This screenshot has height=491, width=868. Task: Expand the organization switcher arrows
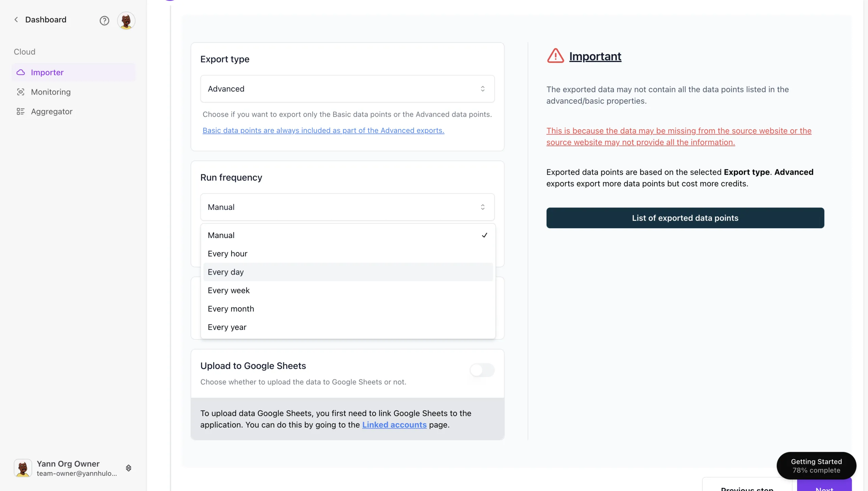[129, 468]
